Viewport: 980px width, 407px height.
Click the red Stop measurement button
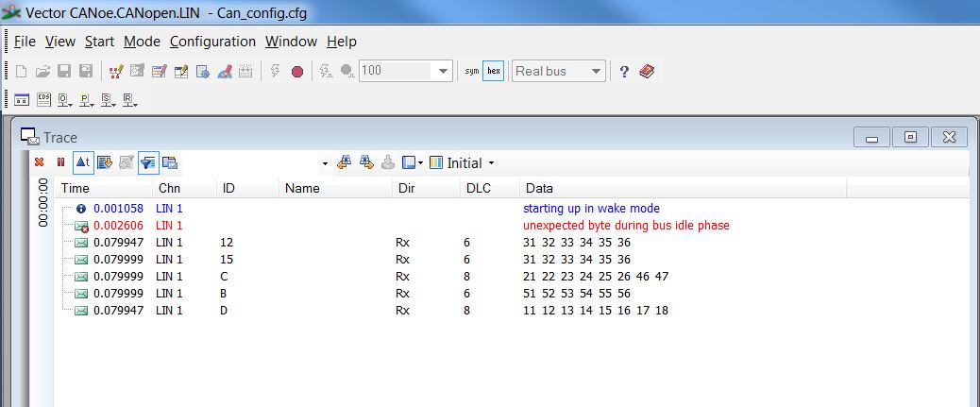point(297,71)
